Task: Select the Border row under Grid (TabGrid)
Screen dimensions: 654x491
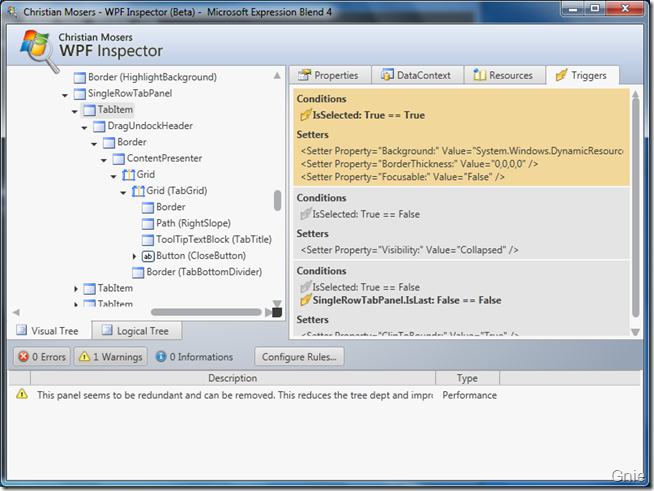Action: pos(164,207)
